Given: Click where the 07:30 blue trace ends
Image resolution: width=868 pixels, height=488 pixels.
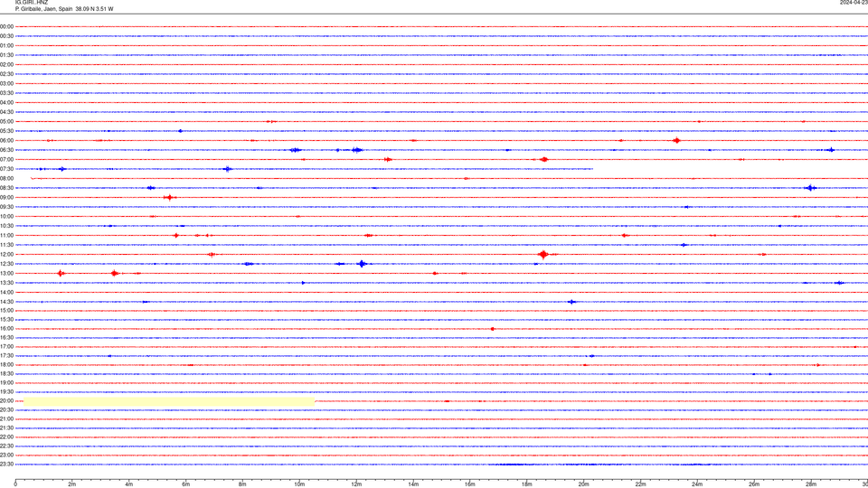Looking at the screenshot, I should (592, 169).
